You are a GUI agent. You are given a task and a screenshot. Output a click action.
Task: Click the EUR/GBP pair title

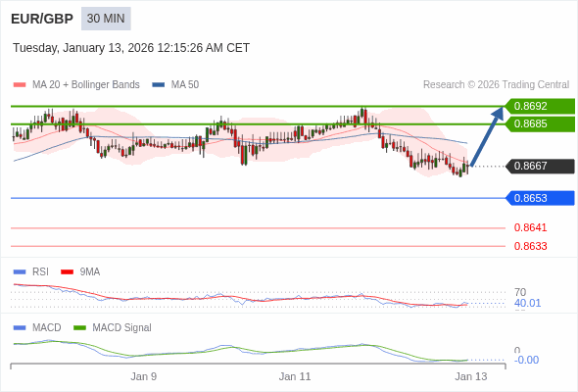point(42,19)
